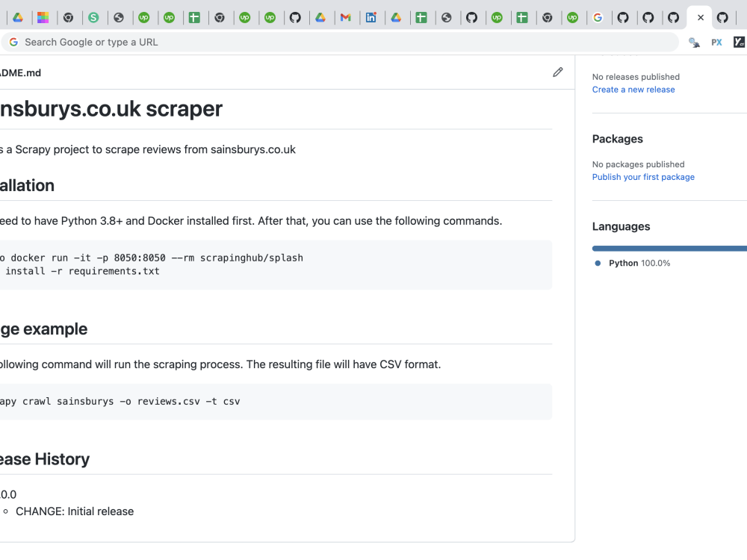The width and height of the screenshot is (747, 560).
Task: Click the Google logo in address bar
Action: pyautogui.click(x=13, y=42)
